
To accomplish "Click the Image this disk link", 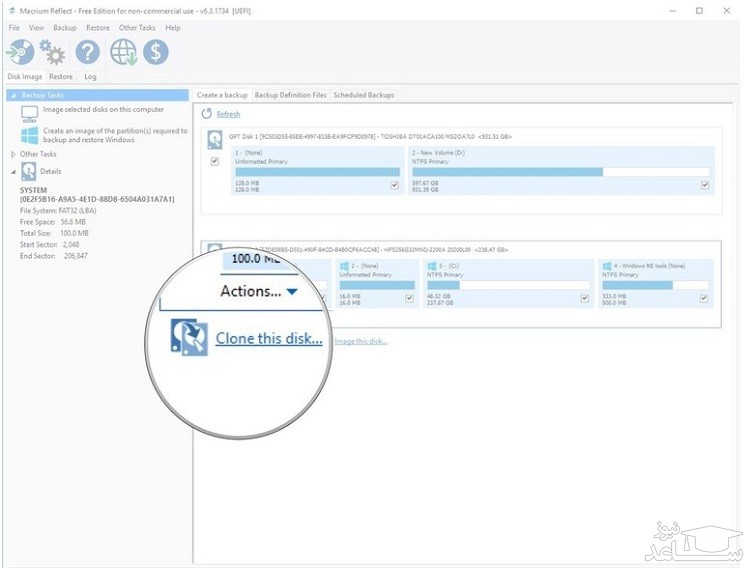I will point(360,341).
